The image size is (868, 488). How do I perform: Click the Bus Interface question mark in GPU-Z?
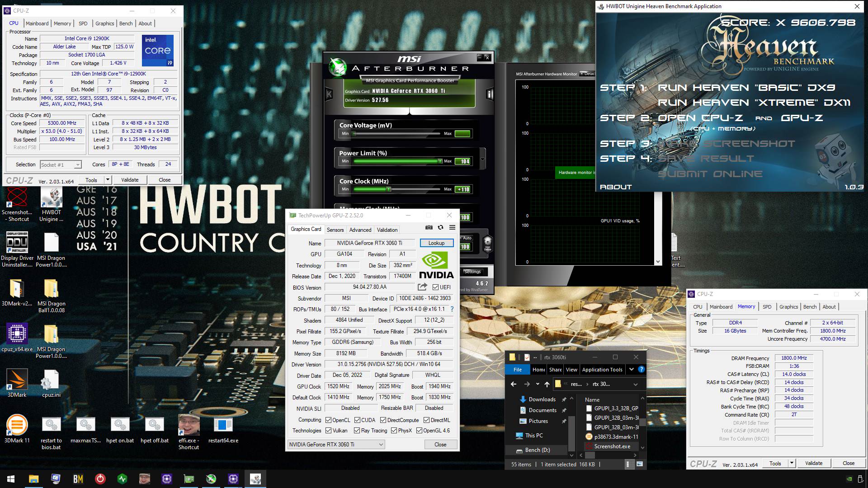[x=452, y=309]
